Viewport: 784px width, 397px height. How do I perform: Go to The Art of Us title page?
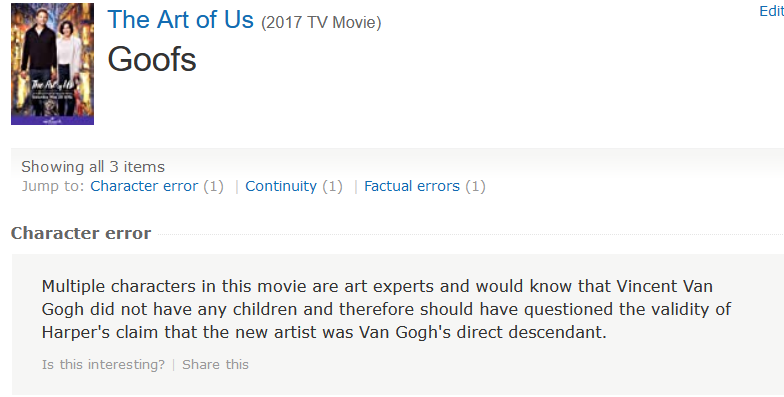[180, 20]
